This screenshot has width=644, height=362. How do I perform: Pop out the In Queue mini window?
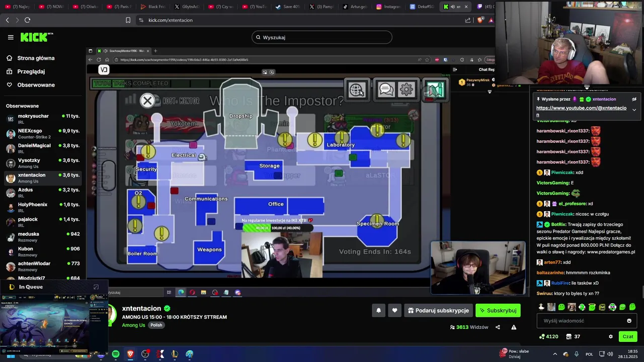pyautogui.click(x=96, y=287)
